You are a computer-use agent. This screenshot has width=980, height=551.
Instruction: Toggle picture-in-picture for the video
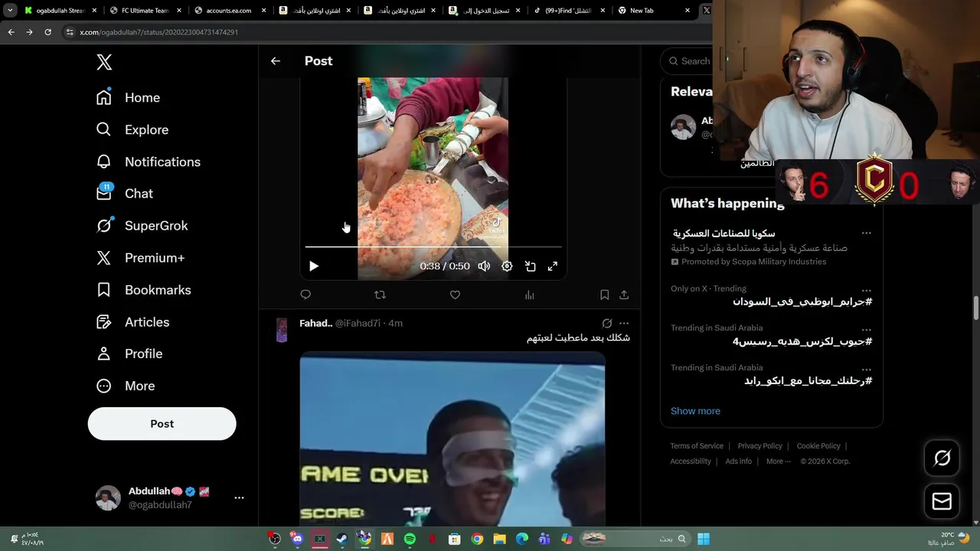pos(530,266)
